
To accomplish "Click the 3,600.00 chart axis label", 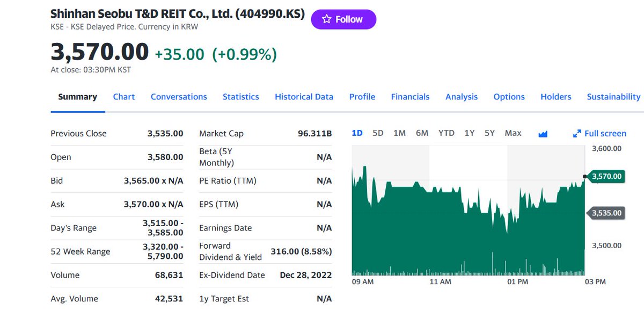I will click(x=606, y=149).
